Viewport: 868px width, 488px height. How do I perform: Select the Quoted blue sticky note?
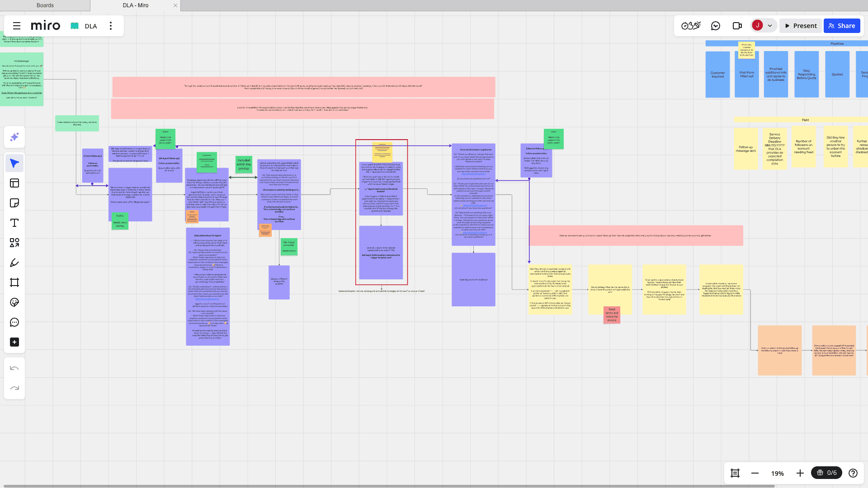[x=837, y=75]
